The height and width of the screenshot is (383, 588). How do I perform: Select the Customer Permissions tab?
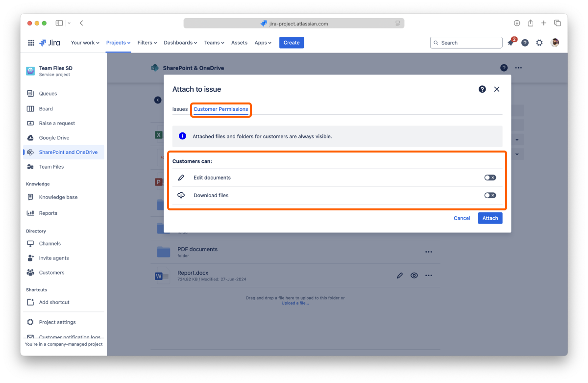[220, 109]
